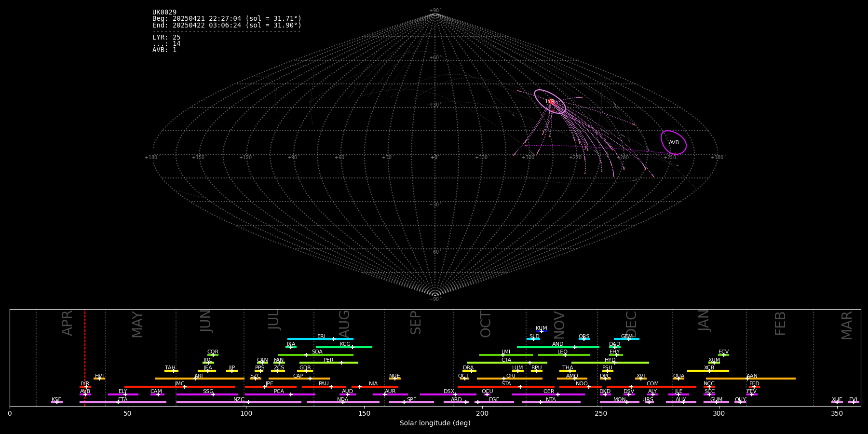Click the KUM shower label
868x434 pixels.
point(542,328)
